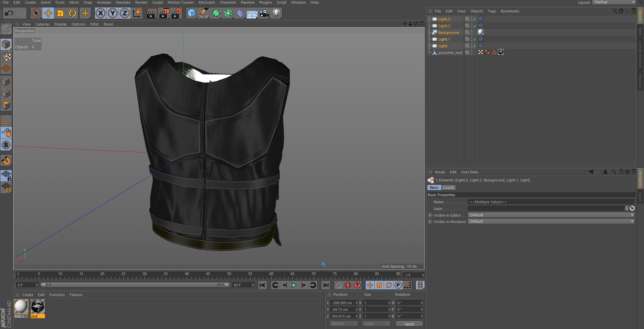
Task: Open the Visible in Renderer dropdown
Action: tap(551, 222)
